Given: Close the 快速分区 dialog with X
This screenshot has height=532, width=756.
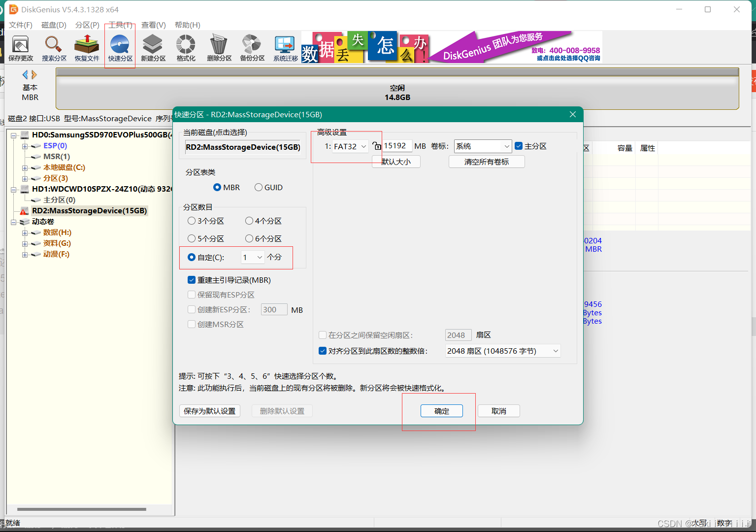Looking at the screenshot, I should point(572,114).
